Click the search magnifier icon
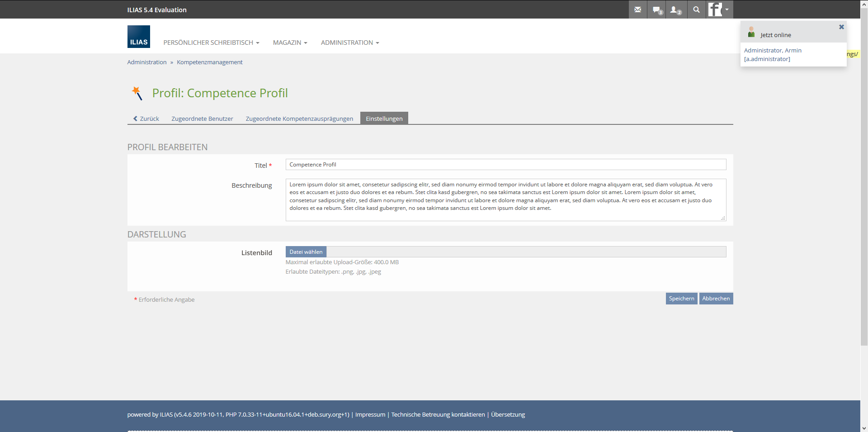868x432 pixels. coord(696,9)
